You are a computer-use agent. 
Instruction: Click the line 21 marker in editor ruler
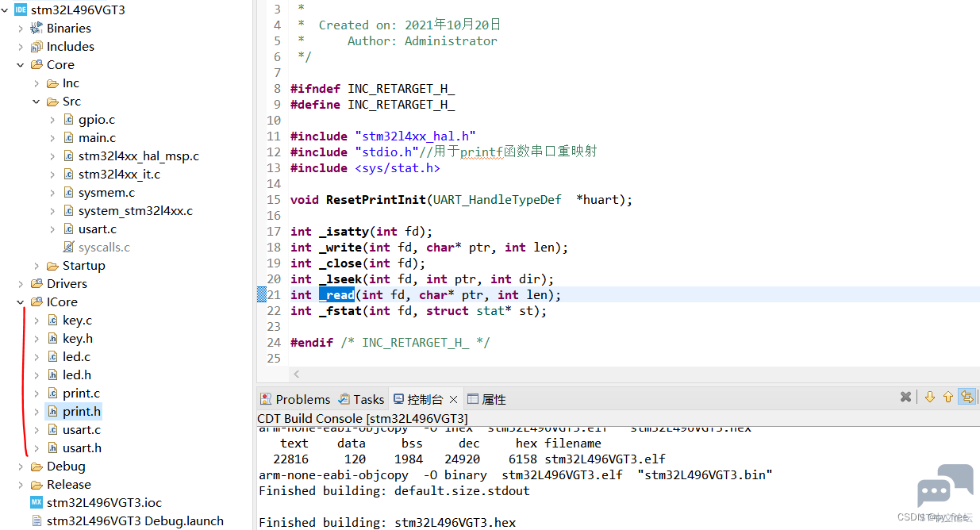pyautogui.click(x=262, y=295)
